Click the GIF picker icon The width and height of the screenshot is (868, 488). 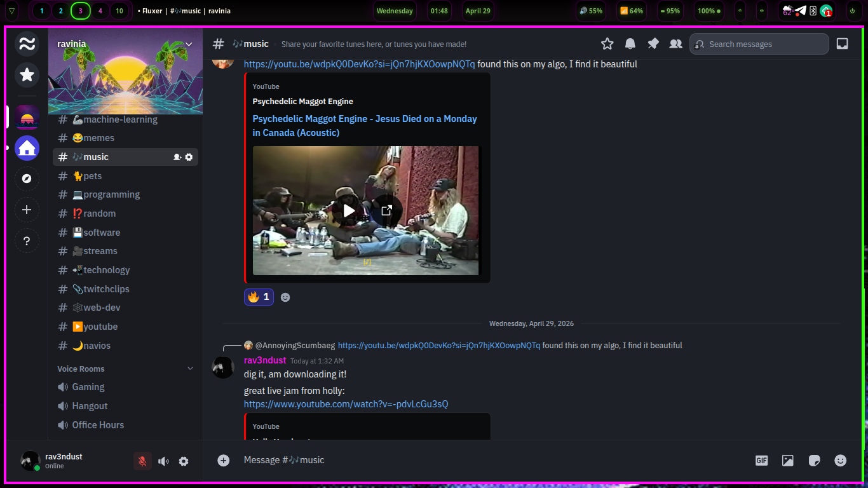tap(761, 461)
